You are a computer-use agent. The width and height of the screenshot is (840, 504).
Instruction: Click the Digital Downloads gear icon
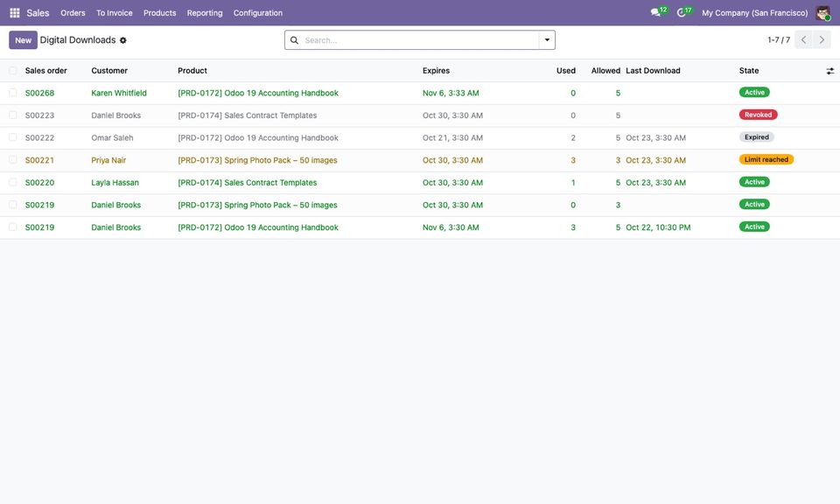[123, 40]
